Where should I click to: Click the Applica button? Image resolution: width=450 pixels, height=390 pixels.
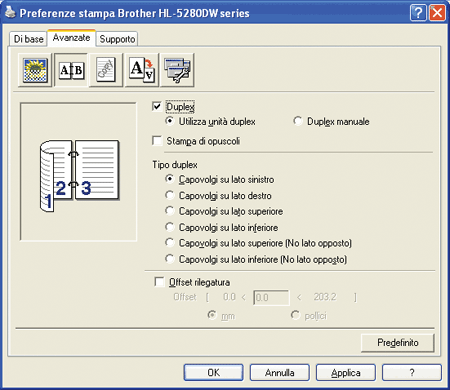pyautogui.click(x=346, y=373)
